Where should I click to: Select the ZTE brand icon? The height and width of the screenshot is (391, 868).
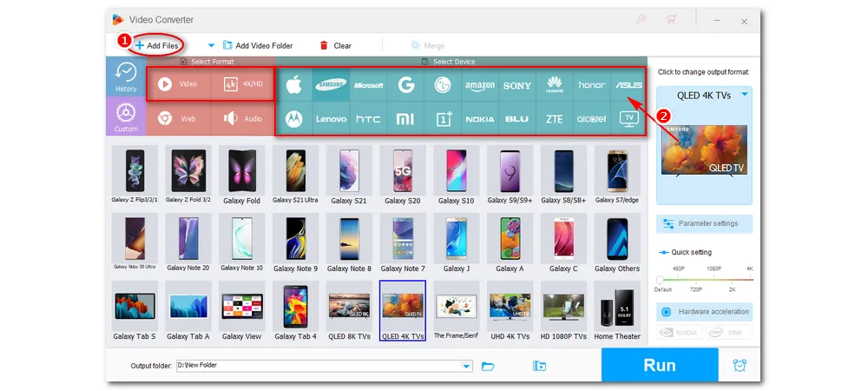coord(554,118)
